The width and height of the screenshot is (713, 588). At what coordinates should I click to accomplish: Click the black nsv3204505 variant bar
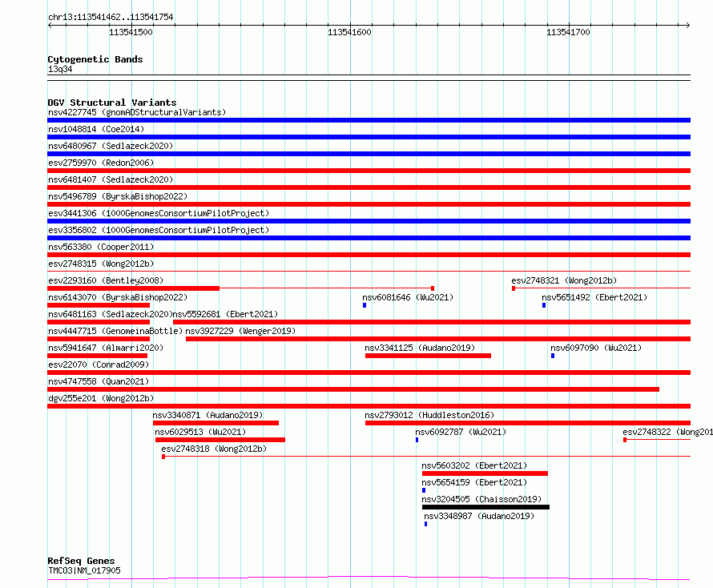(x=485, y=507)
